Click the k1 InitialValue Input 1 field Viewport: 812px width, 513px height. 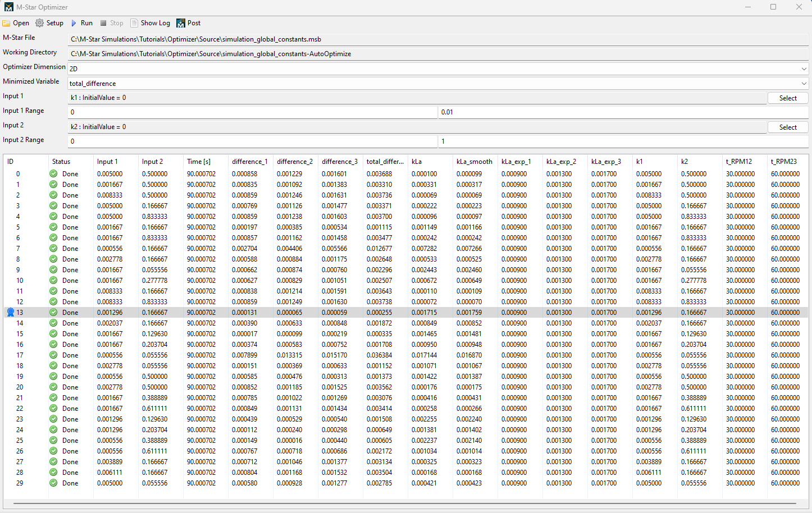(x=417, y=98)
